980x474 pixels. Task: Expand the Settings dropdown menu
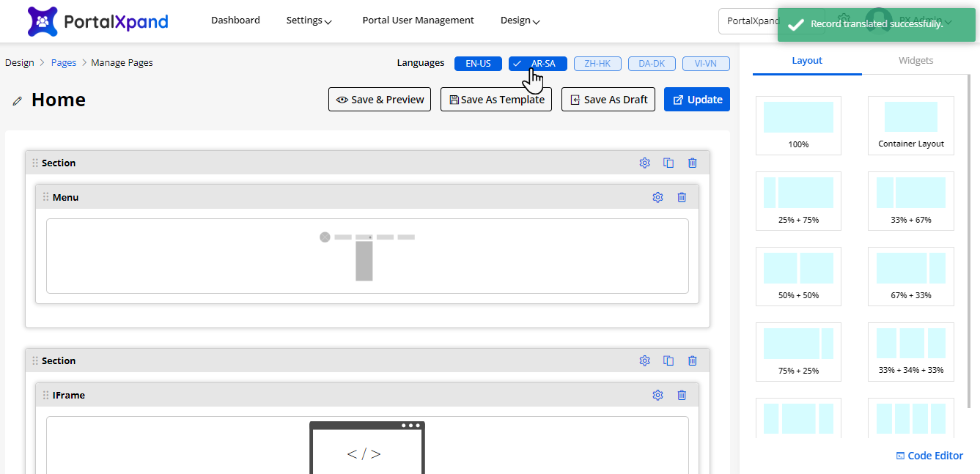pos(309,21)
